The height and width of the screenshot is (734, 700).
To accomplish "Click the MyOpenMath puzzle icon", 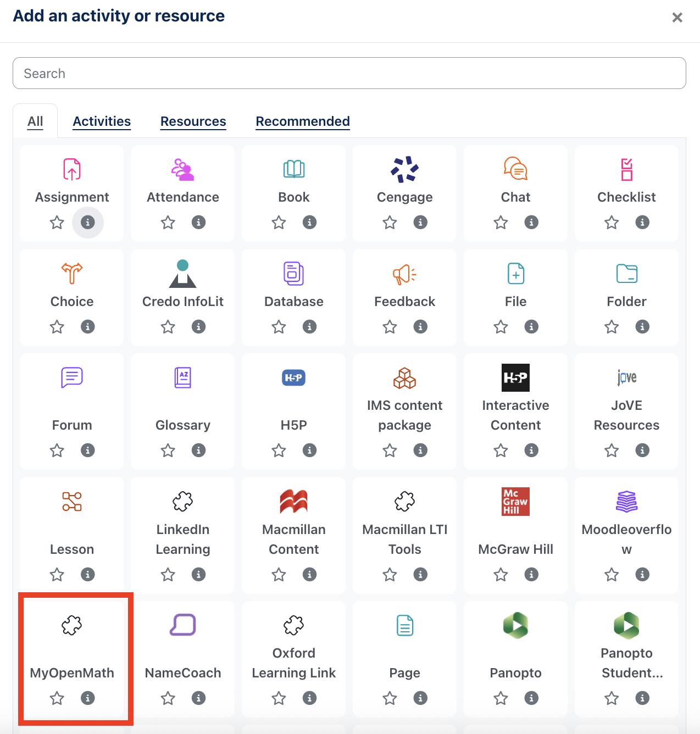I will (x=72, y=625).
